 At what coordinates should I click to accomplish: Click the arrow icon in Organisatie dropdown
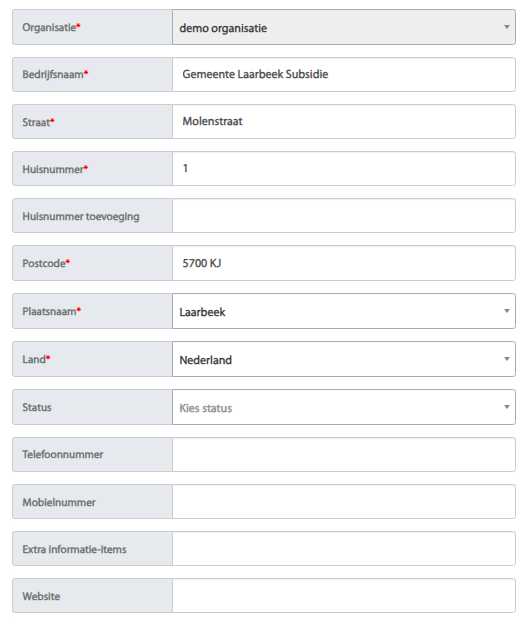click(506, 27)
